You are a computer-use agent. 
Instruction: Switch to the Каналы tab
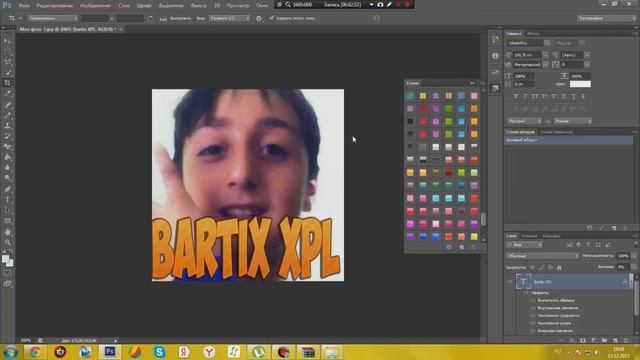529,236
